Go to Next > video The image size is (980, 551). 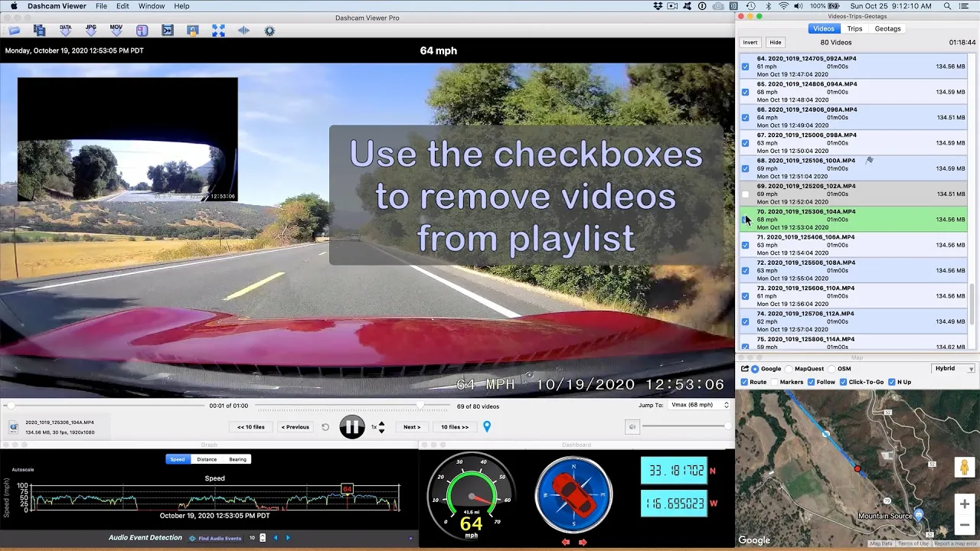click(412, 427)
